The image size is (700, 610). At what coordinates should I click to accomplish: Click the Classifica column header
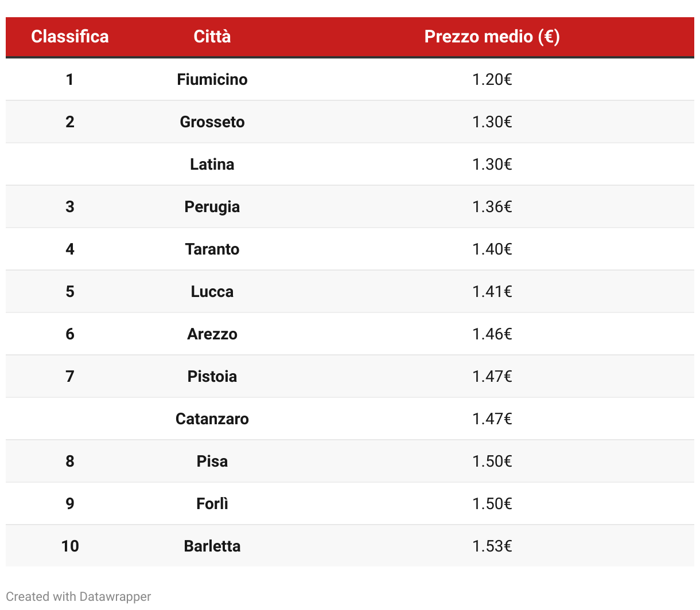click(70, 37)
